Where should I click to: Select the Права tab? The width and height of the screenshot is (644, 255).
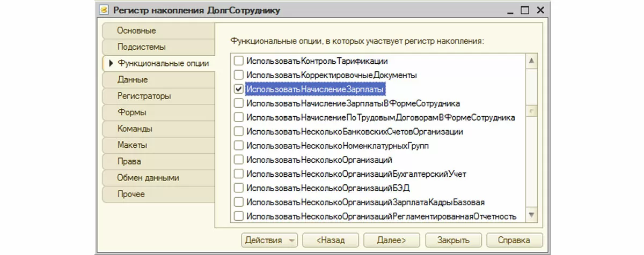click(158, 161)
